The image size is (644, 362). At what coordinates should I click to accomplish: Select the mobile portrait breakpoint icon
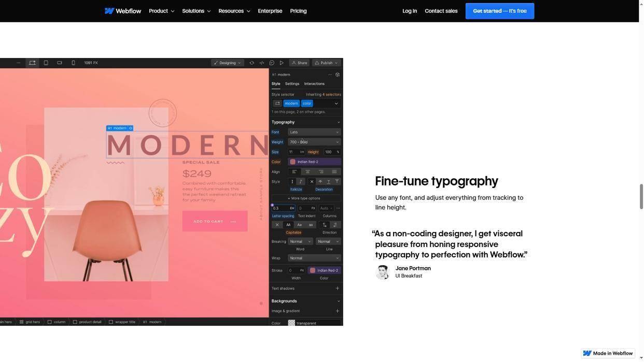(73, 63)
